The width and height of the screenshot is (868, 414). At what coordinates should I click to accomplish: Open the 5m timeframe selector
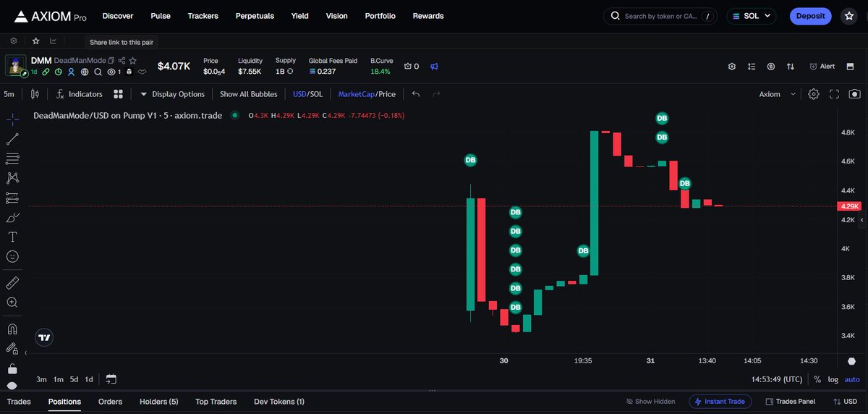(x=9, y=94)
